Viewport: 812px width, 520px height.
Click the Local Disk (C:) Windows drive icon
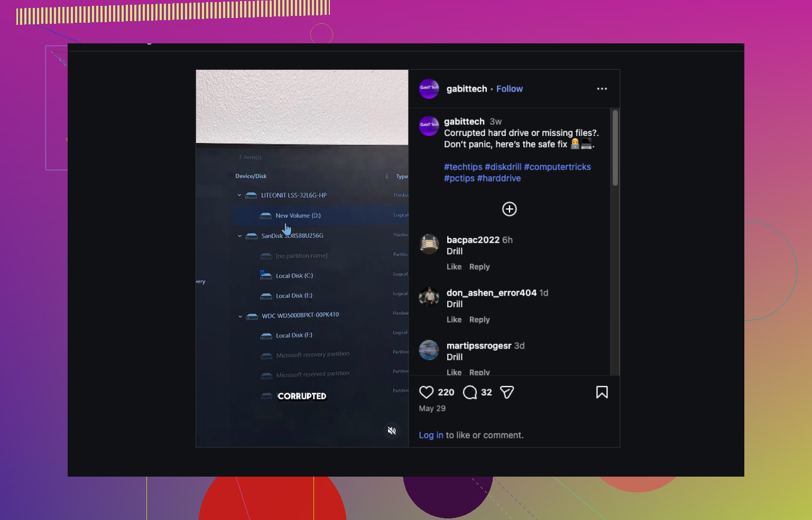click(265, 275)
